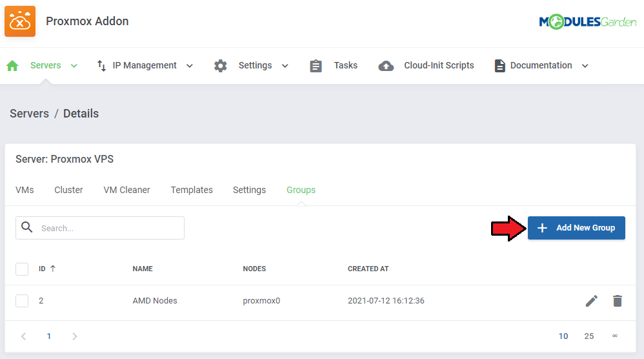Image resolution: width=644 pixels, height=359 pixels.
Task: Click the Cloud-Init Scripts cloud upload icon
Action: coord(386,66)
